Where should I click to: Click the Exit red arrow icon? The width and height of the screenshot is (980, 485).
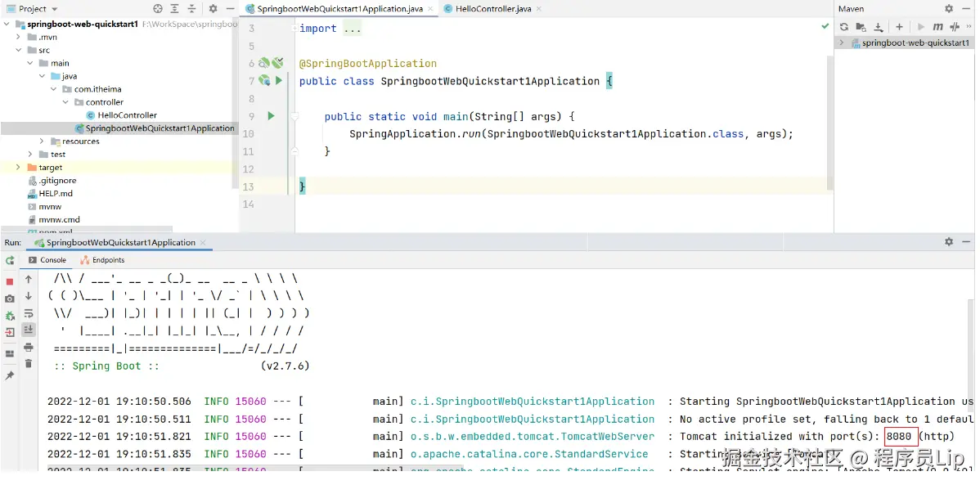9,333
